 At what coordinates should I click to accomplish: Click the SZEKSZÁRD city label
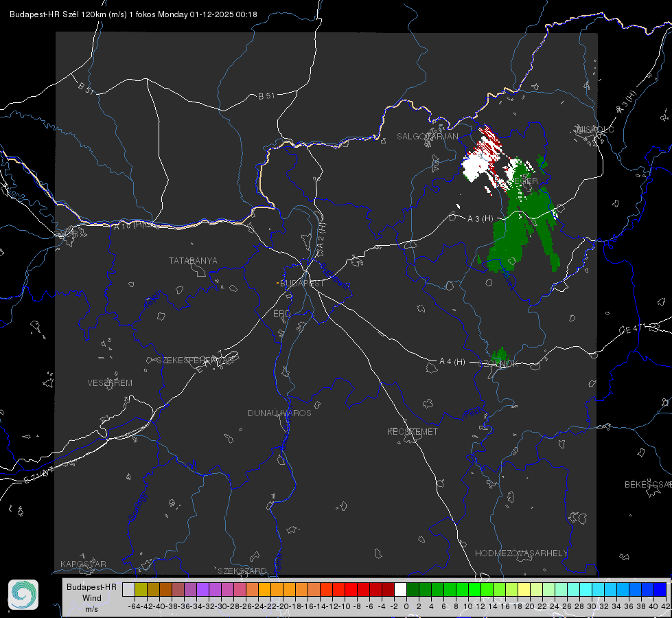pos(242,571)
